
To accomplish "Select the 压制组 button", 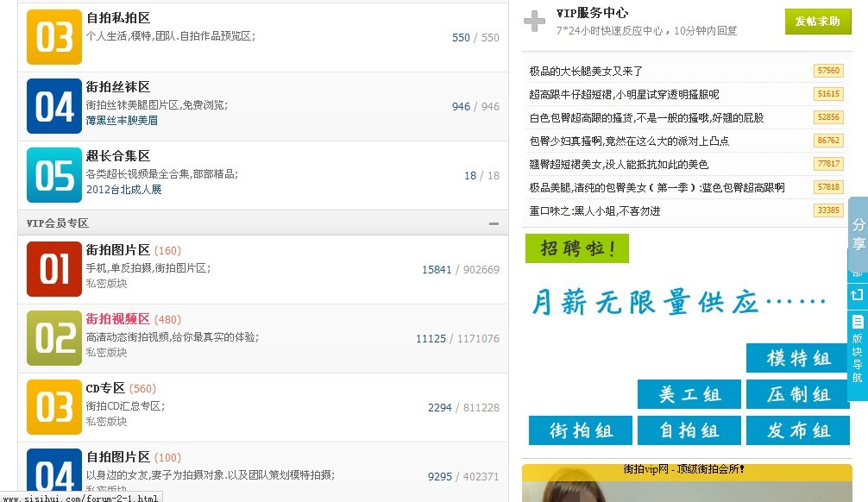I will click(797, 394).
